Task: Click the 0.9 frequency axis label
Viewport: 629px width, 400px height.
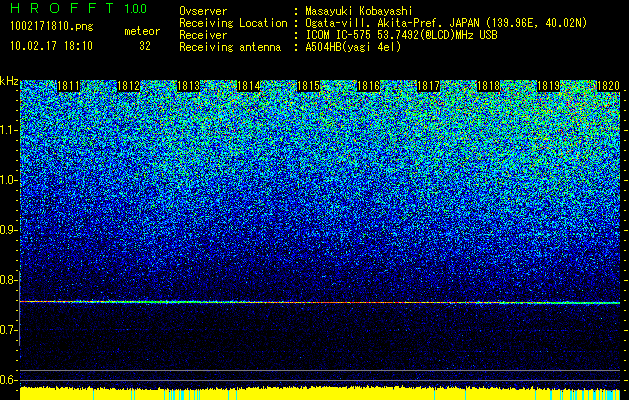Action: [x=9, y=230]
